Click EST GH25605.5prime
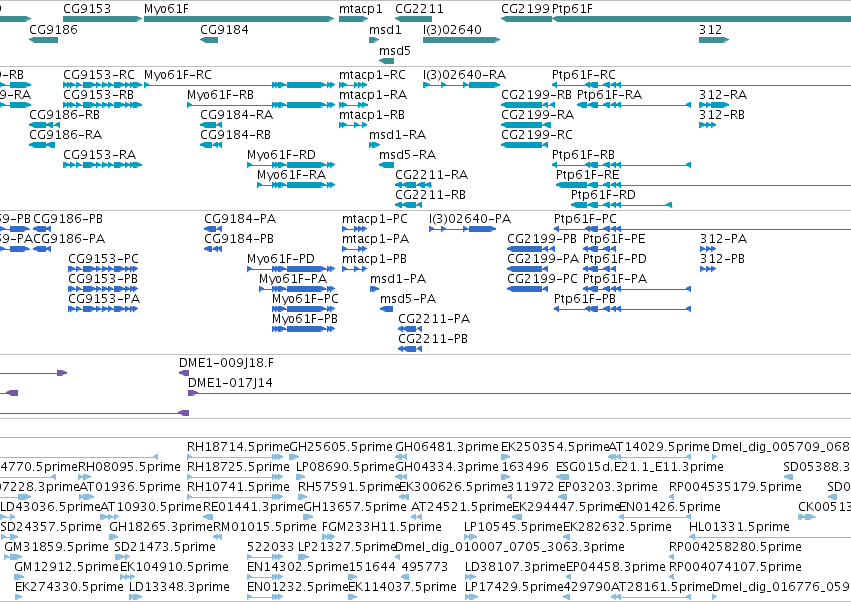The image size is (851, 602). (x=293, y=457)
